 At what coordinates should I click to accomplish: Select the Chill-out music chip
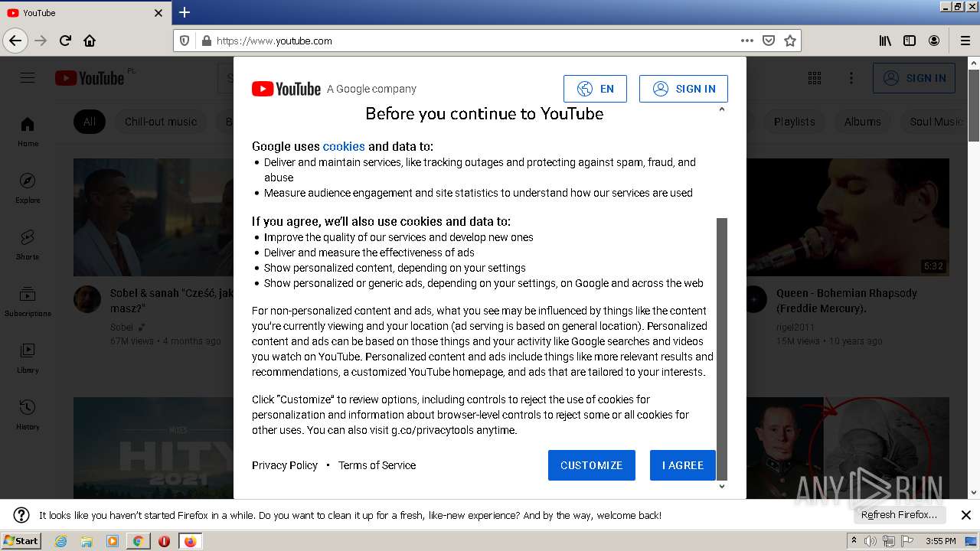pos(161,122)
